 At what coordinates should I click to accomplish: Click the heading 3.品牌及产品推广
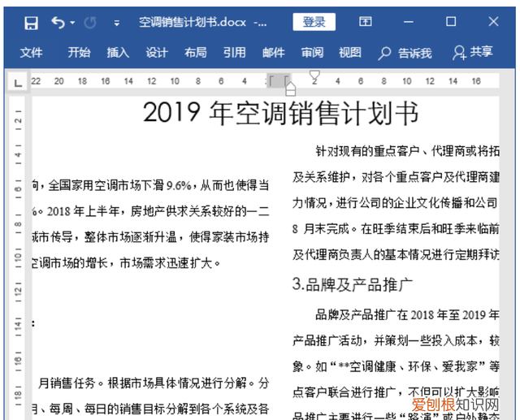point(353,284)
